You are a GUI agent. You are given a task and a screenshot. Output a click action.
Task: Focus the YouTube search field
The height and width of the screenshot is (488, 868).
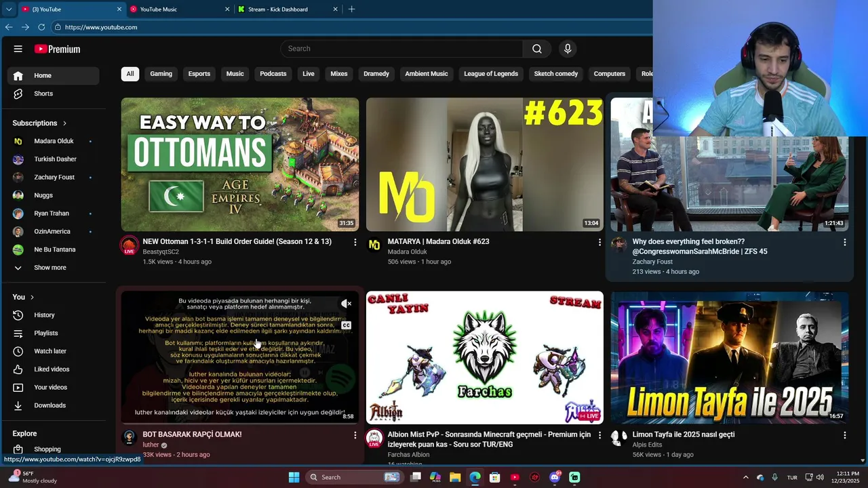click(401, 49)
